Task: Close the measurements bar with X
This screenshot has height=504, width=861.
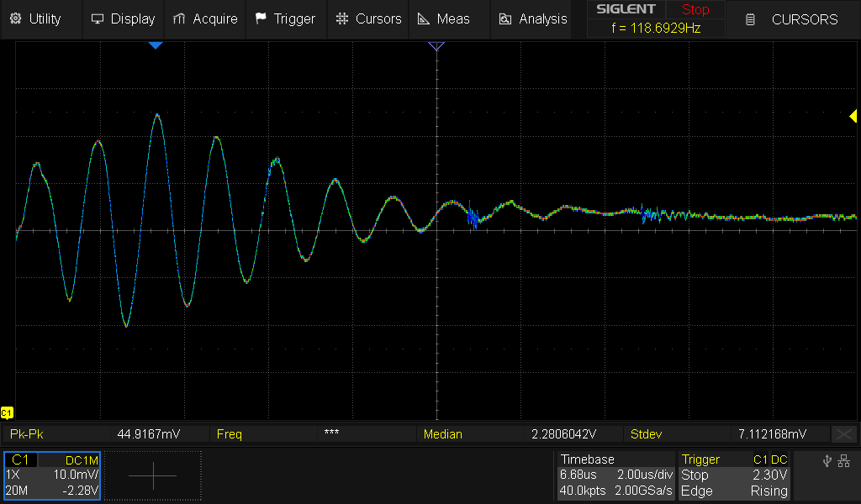Action: point(843,434)
